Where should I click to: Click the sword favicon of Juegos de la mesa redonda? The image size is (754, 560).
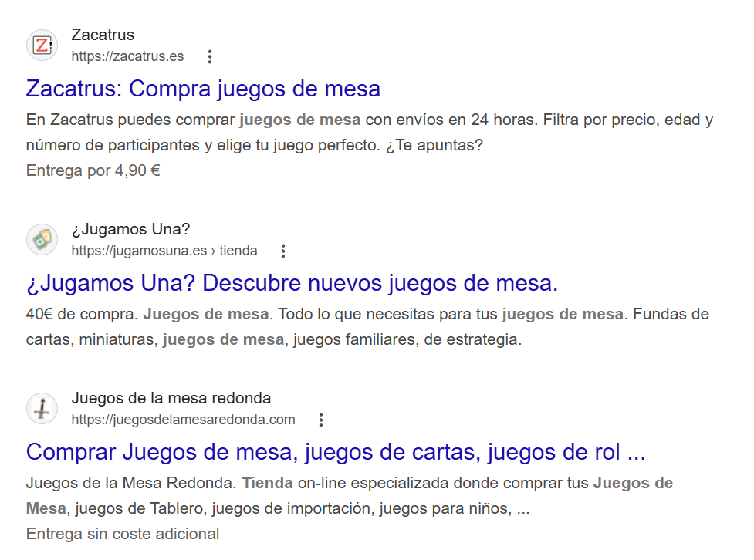point(42,408)
